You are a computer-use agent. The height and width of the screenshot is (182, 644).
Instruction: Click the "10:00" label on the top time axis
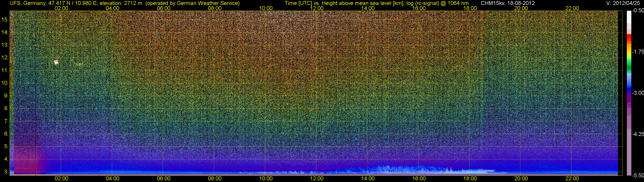pyautogui.click(x=266, y=8)
